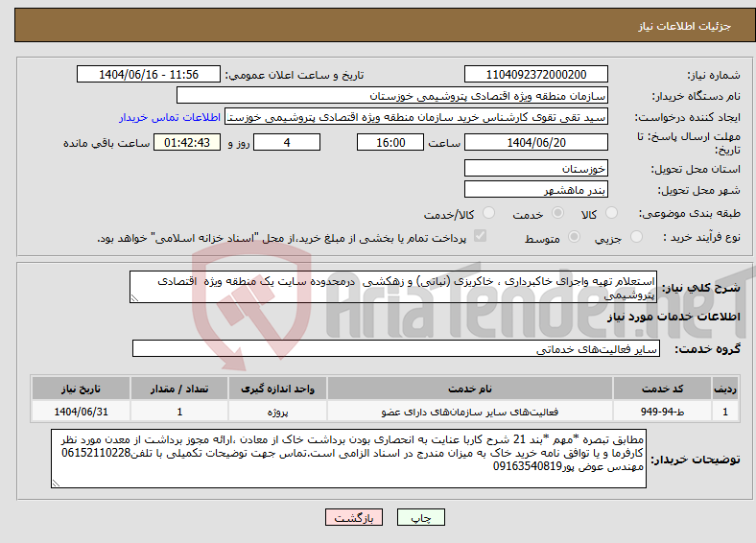Click the announcement date field 1404/06/16 - 11:56
The image size is (756, 543).
pyautogui.click(x=149, y=74)
